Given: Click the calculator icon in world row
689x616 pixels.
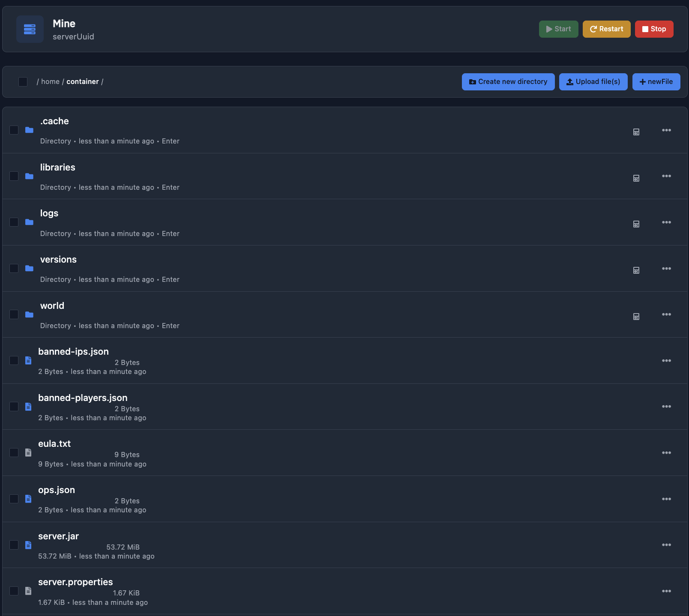Looking at the screenshot, I should point(636,317).
